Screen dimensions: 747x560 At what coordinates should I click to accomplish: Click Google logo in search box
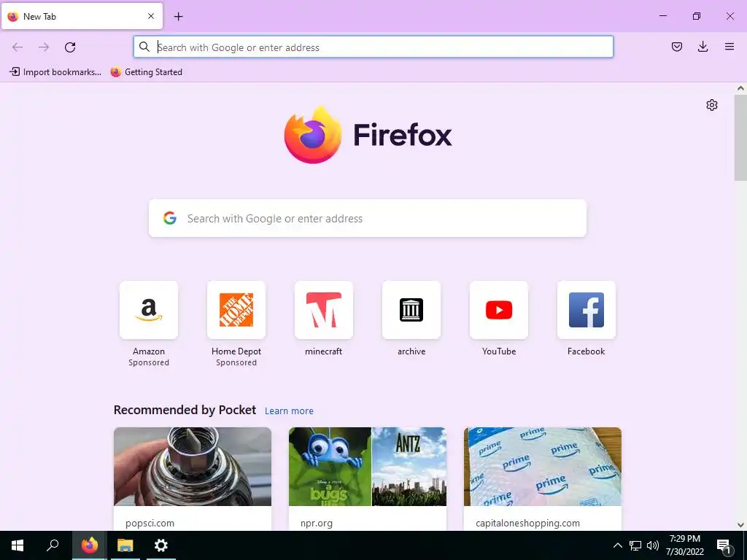(169, 218)
